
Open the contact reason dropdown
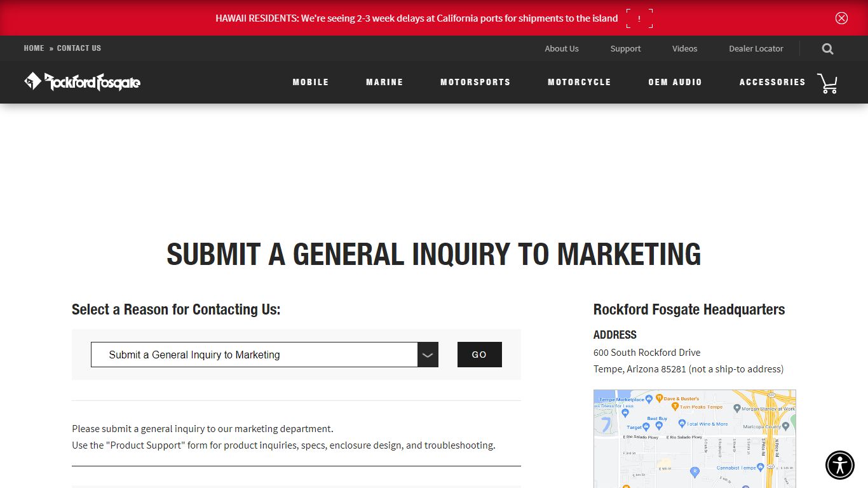pos(264,355)
